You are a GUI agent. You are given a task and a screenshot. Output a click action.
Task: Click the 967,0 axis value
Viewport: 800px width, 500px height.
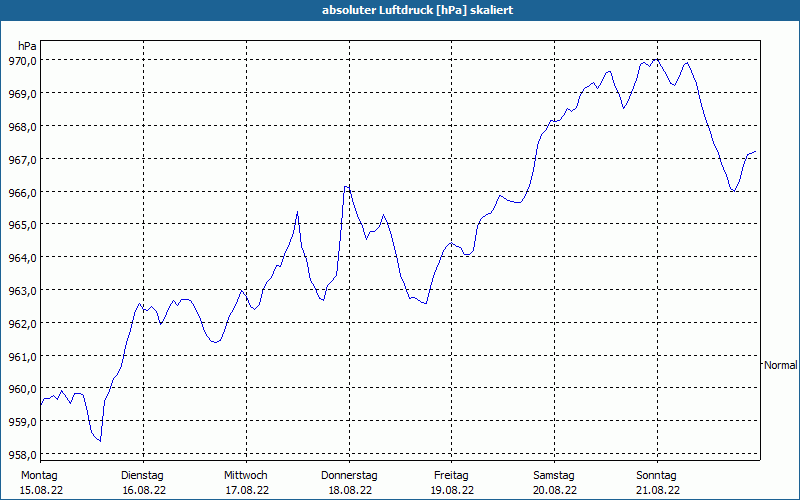[x=22, y=160]
